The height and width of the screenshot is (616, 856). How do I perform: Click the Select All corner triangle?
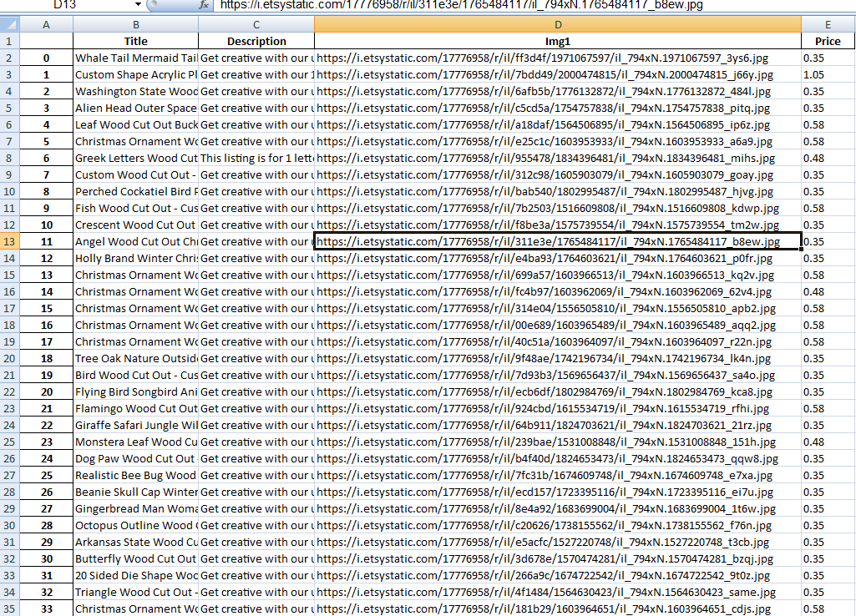[x=10, y=24]
